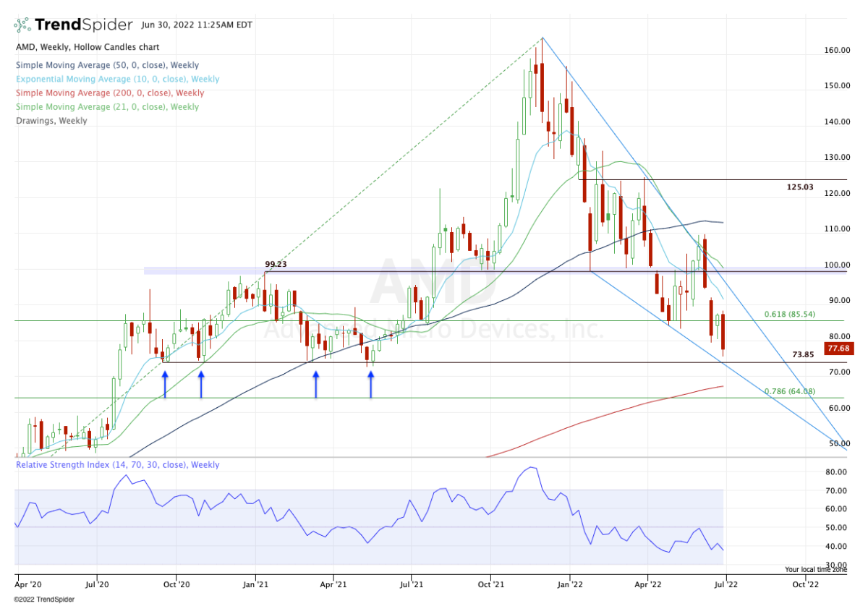This screenshot has height=606, width=868.
Task: Toggle the Simple Moving Average 200 legend entry
Action: (x=109, y=93)
